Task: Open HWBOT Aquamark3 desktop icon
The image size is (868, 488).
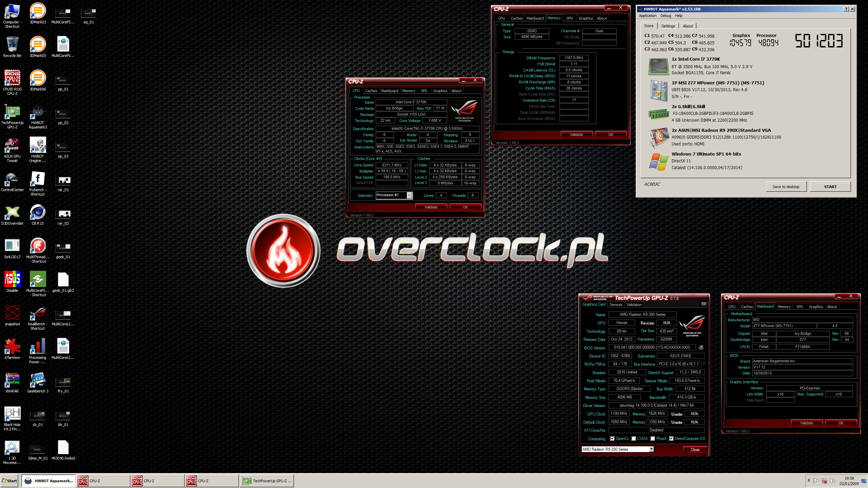Action: point(38,116)
